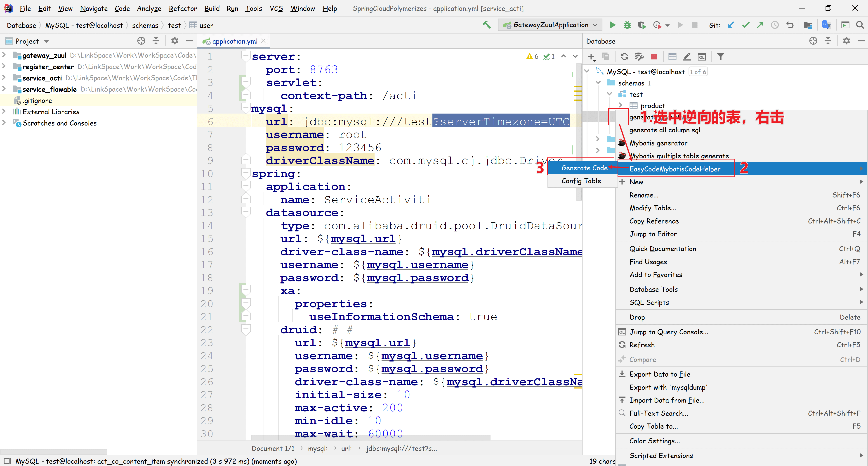
Task: Expand the service_acti project node
Action: point(4,78)
